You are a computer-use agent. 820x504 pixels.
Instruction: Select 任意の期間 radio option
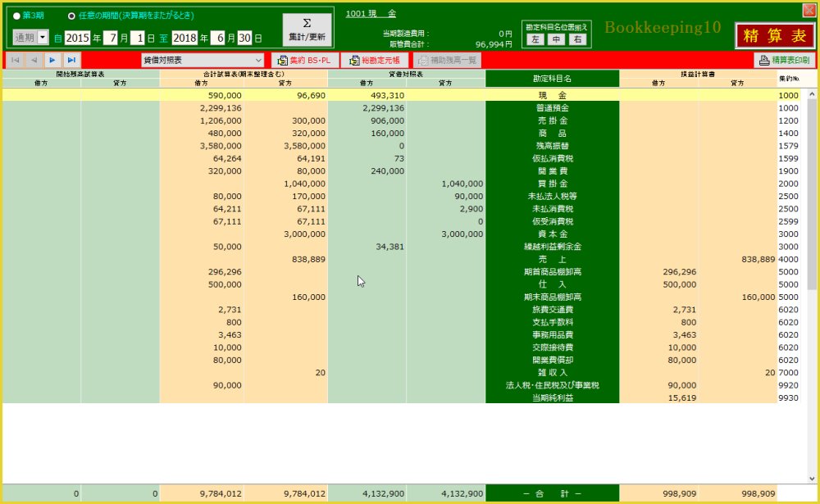pos(72,16)
